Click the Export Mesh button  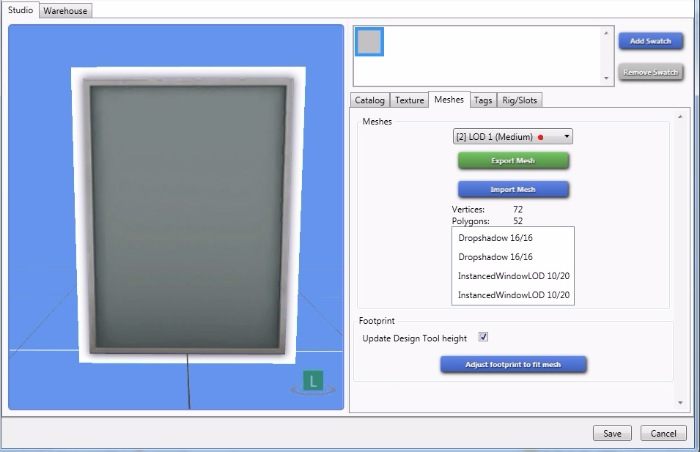click(x=513, y=160)
